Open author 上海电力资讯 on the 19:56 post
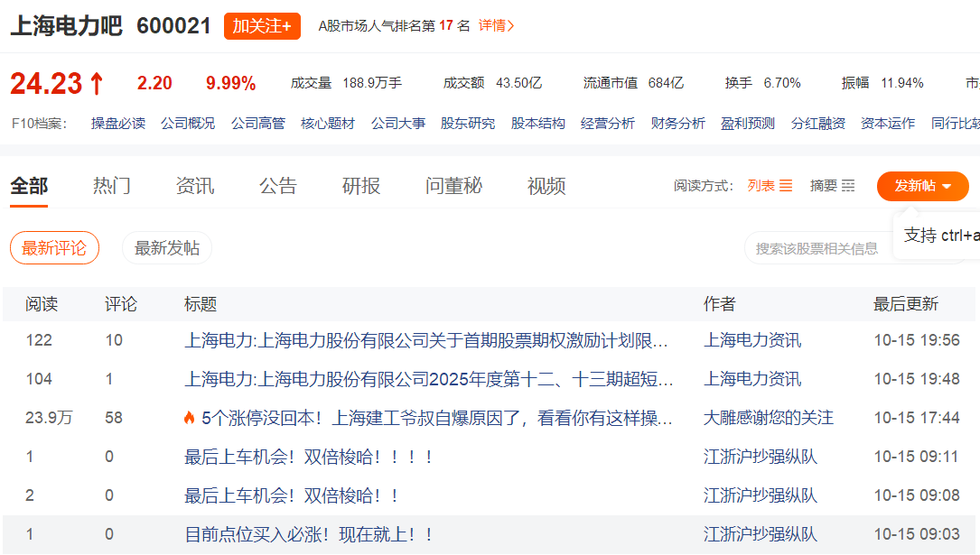This screenshot has height=555, width=980. click(x=752, y=340)
